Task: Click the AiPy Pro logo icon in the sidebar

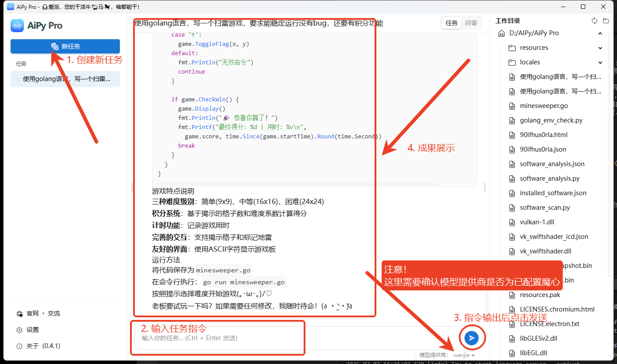Action: (x=17, y=26)
